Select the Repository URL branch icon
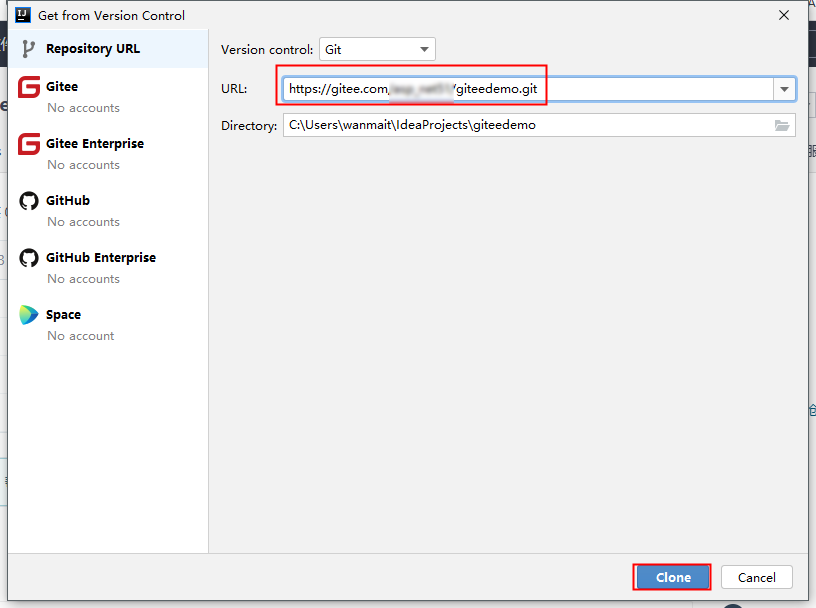 28,49
